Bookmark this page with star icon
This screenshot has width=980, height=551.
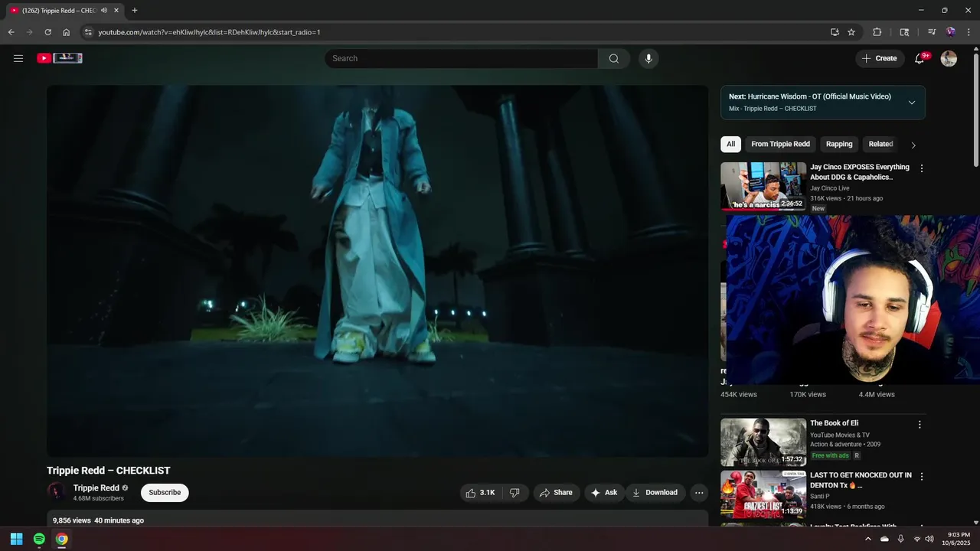[x=851, y=32]
